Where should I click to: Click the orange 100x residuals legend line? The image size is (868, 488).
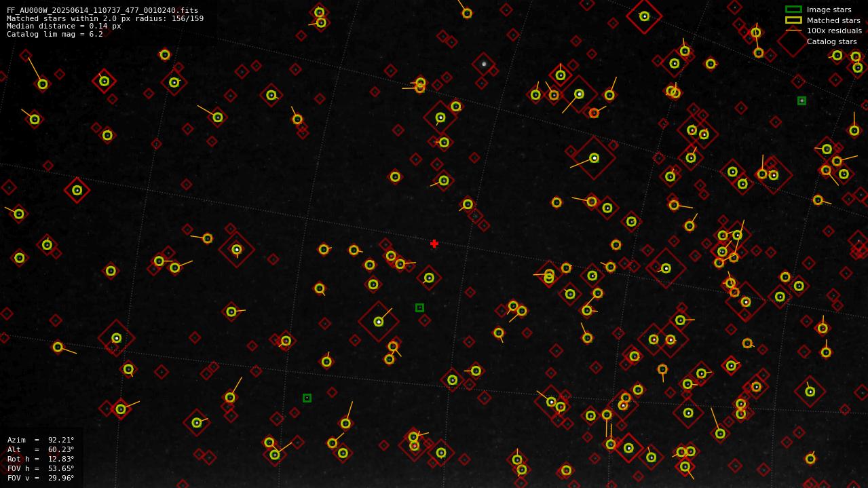793,31
